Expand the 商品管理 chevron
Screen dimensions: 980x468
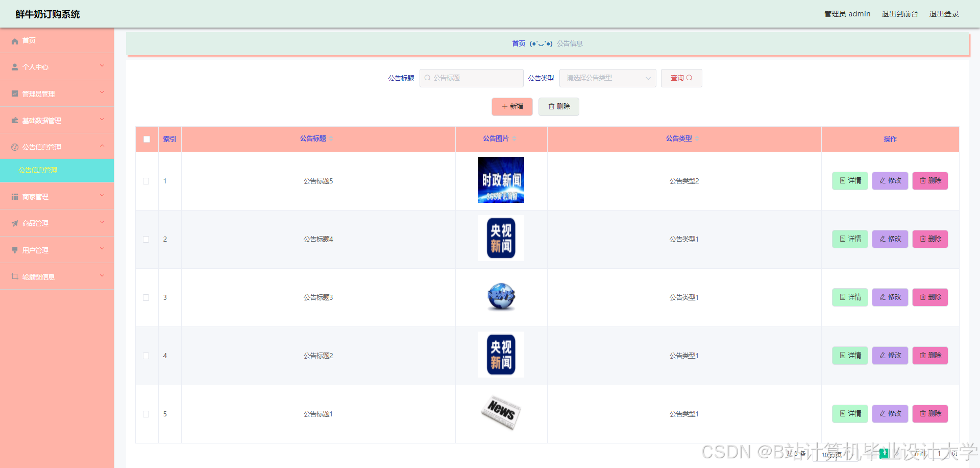pyautogui.click(x=102, y=222)
